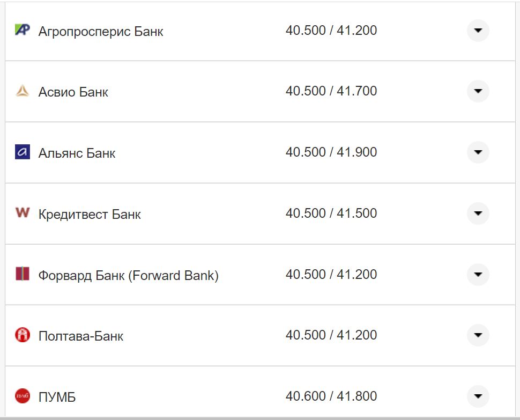Expand the Кредитвест Банк row
This screenshot has height=420, width=520.
point(477,213)
